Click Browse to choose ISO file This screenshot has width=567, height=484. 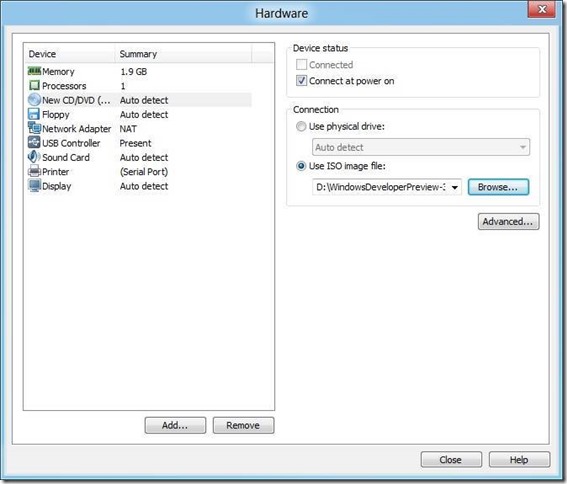tap(498, 187)
